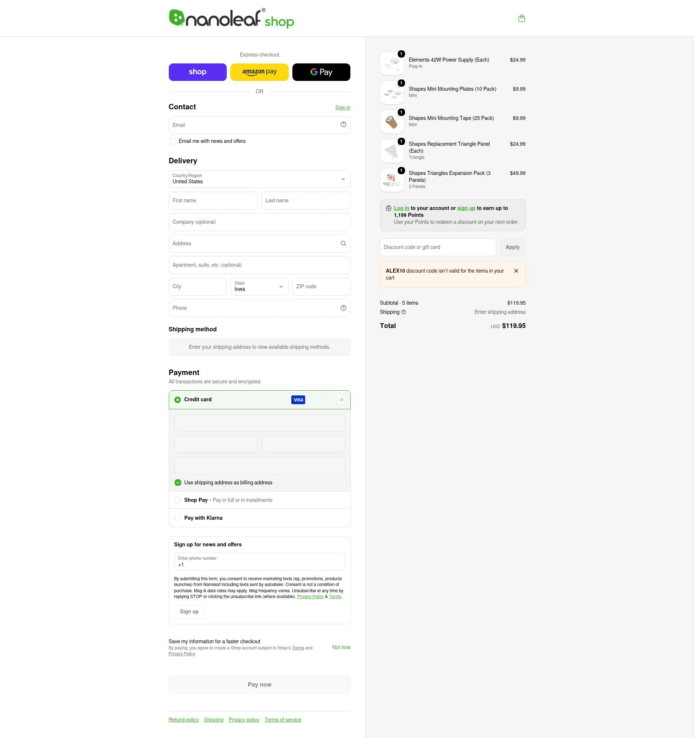
Task: Open the Refund policy link
Action: coord(185,725)
